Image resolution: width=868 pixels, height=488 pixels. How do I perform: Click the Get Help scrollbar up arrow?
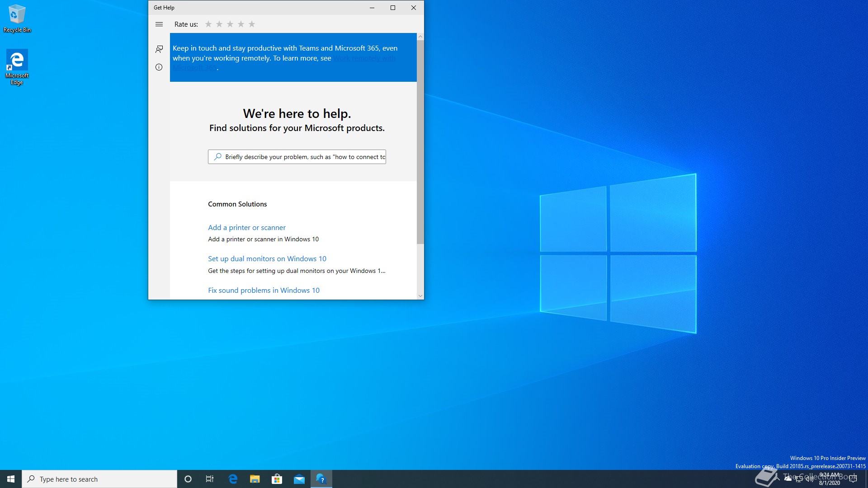[x=420, y=37]
